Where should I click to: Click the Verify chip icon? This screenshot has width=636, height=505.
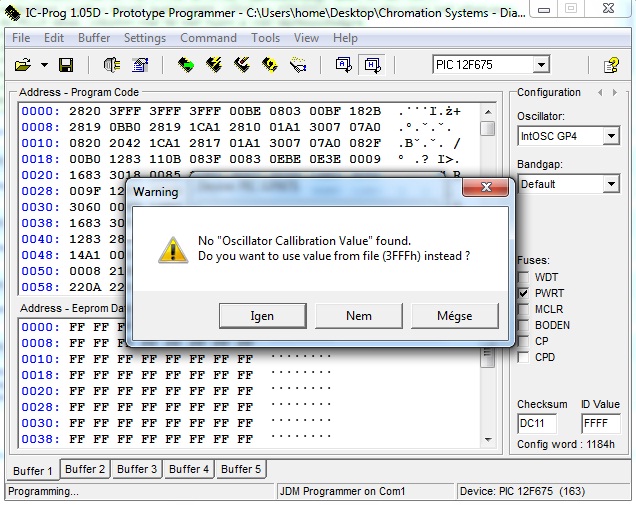click(270, 65)
